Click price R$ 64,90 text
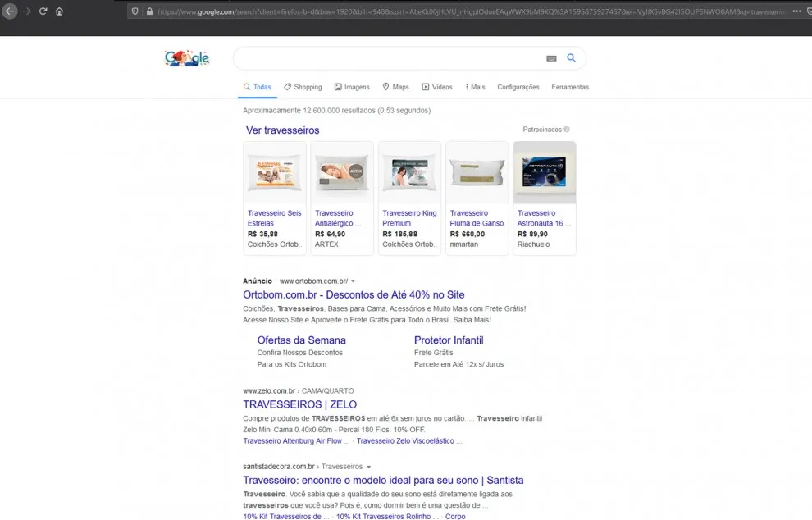This screenshot has width=812, height=520. (330, 234)
